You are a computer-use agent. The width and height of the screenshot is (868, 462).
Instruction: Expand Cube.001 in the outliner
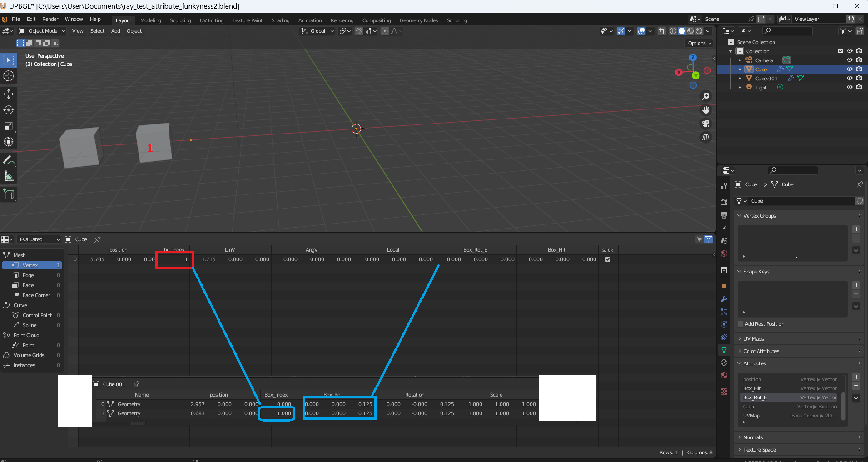pyautogui.click(x=740, y=78)
